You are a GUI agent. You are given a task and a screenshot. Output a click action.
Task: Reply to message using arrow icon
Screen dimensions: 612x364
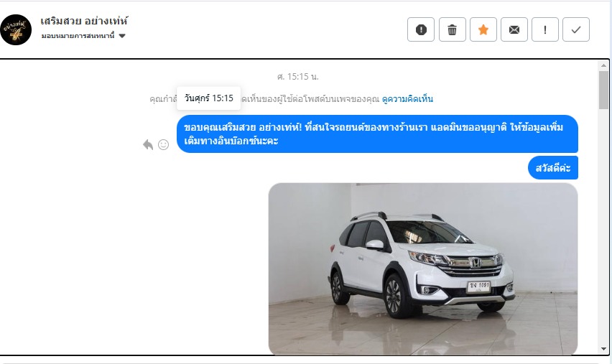tap(148, 145)
